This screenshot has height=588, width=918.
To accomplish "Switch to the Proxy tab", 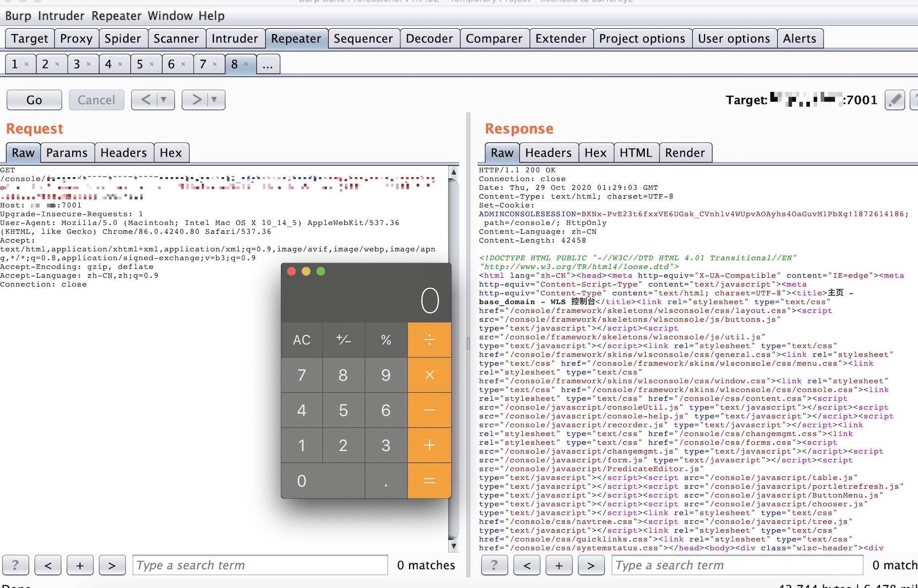I will [76, 39].
